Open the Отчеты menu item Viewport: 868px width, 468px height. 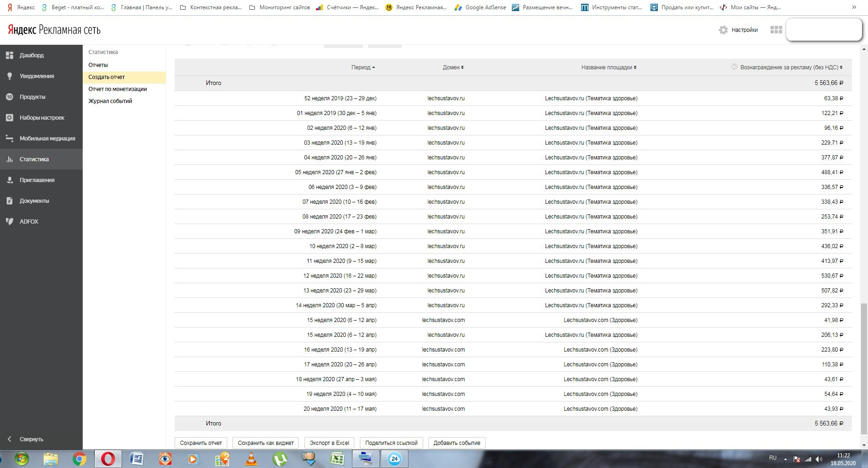pos(98,65)
